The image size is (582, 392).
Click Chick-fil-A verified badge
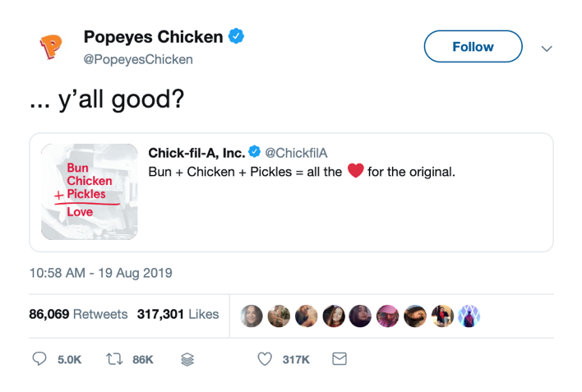(255, 152)
